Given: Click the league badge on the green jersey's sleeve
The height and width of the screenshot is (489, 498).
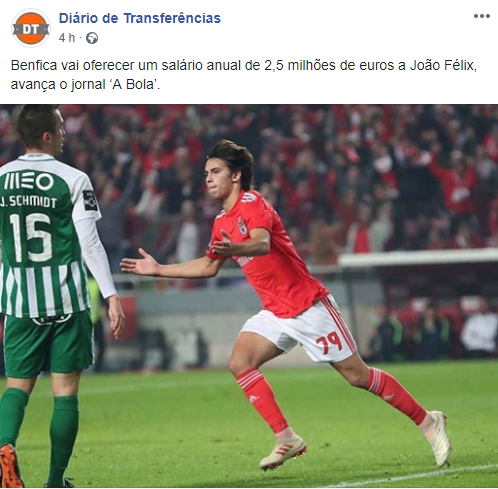Looking at the screenshot, I should click(90, 200).
